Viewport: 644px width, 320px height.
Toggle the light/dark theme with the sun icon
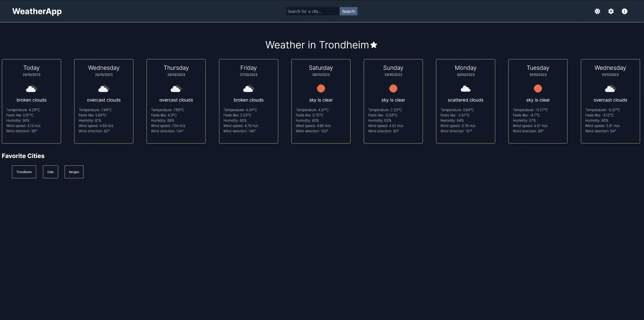(x=597, y=11)
